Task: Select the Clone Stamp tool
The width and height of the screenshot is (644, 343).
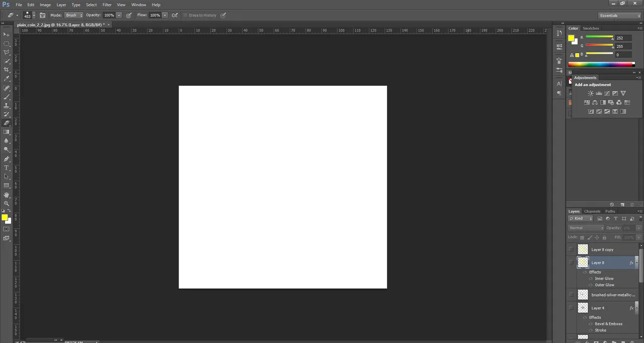Action: [7, 106]
